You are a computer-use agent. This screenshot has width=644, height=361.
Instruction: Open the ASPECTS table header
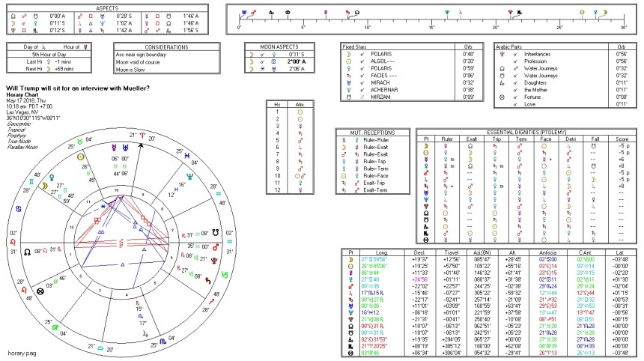click(x=111, y=7)
